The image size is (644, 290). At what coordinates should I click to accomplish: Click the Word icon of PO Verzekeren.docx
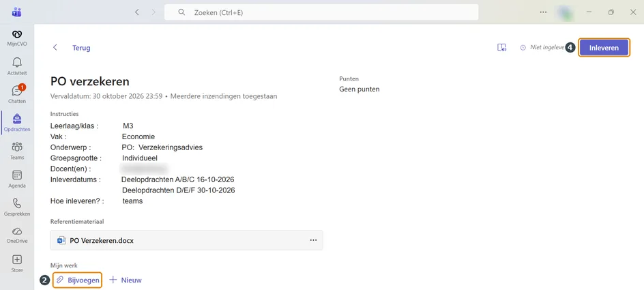(x=61, y=241)
